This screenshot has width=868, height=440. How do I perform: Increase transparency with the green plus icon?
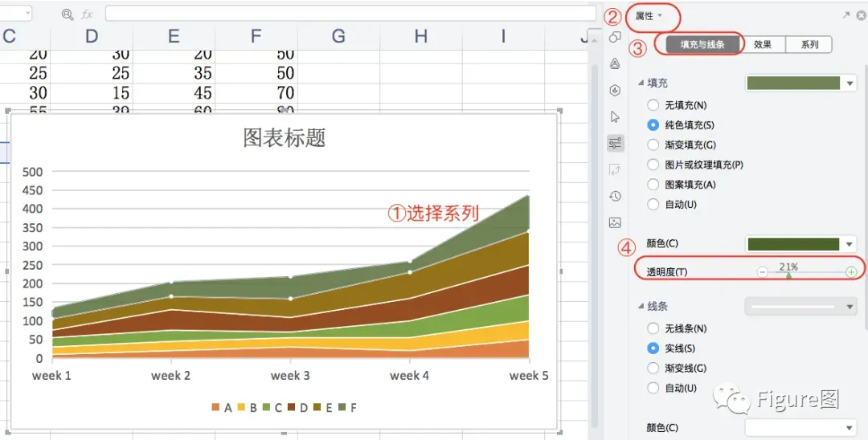point(851,272)
